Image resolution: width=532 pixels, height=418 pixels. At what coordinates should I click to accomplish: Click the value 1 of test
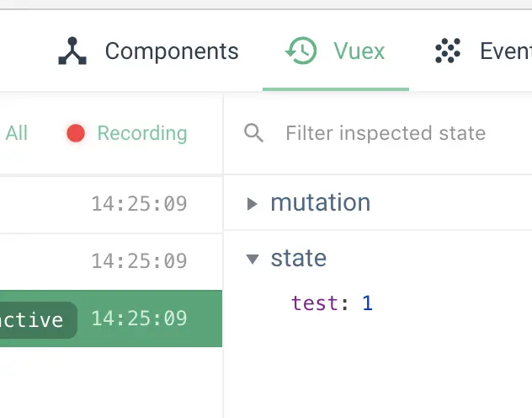tap(367, 303)
